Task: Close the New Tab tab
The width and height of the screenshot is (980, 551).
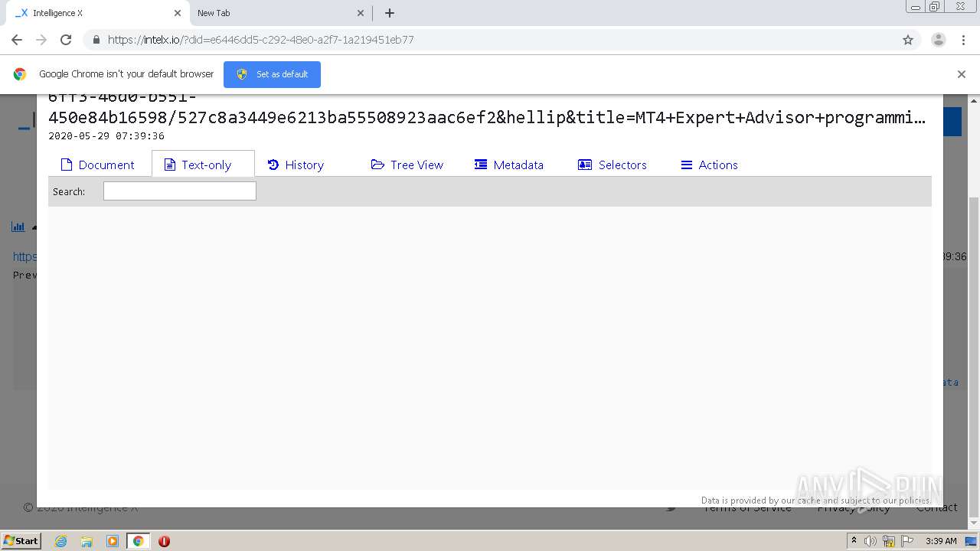Action: click(x=361, y=13)
